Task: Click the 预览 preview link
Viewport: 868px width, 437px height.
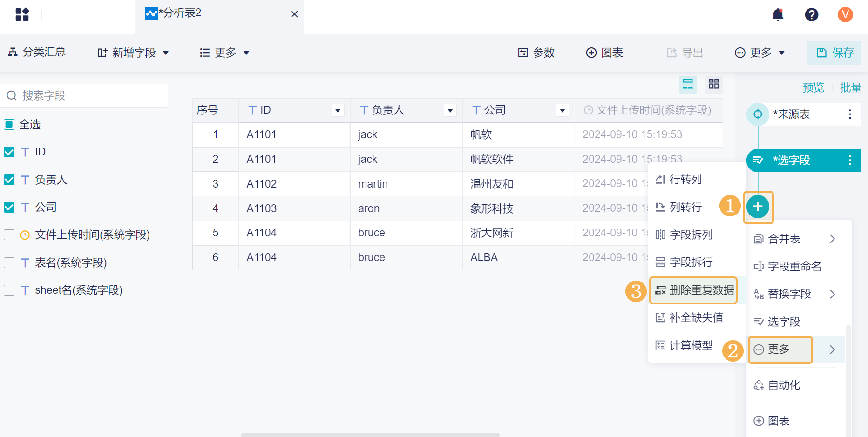Action: (x=813, y=87)
